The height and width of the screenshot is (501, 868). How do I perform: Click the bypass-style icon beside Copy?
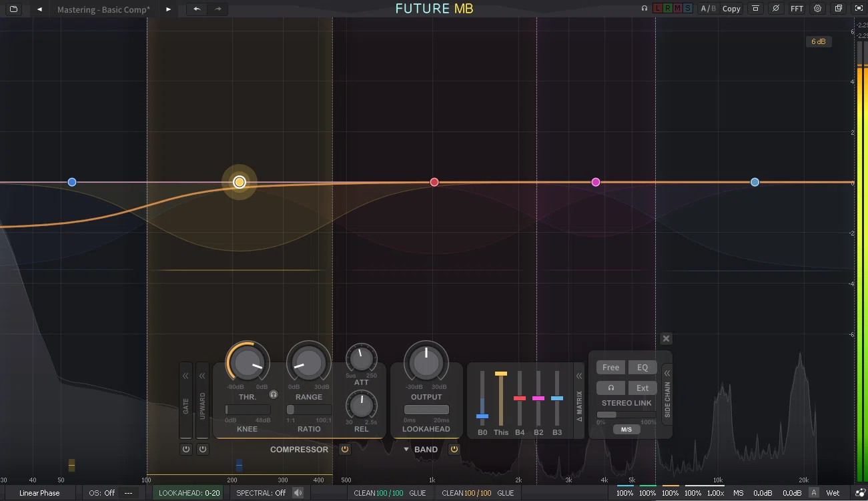point(755,9)
